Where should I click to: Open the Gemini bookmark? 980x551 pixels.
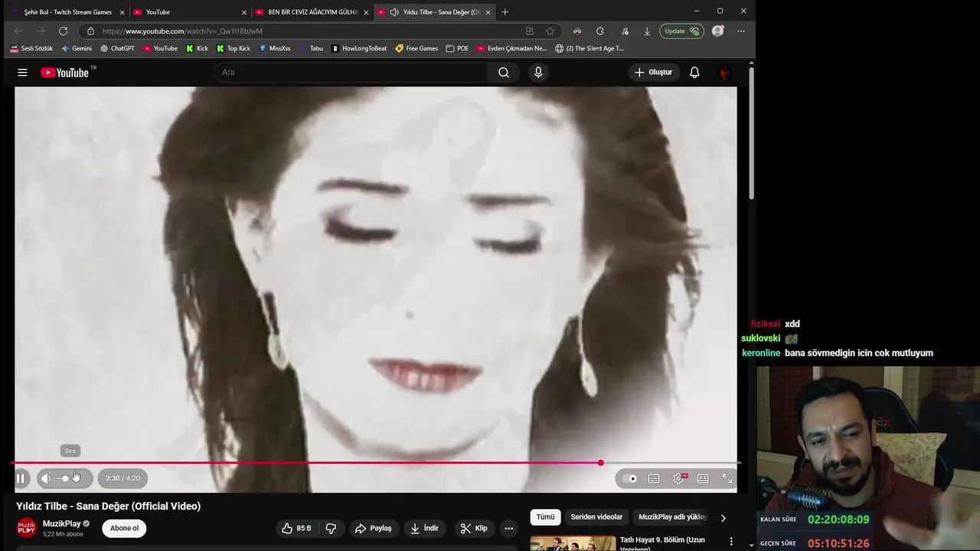[x=77, y=48]
